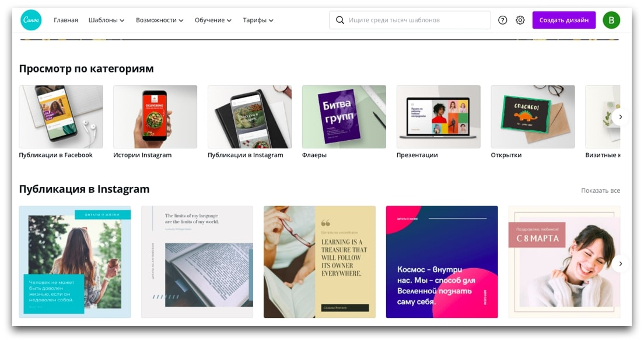Click the Создать дизайн button
This screenshot has width=644, height=340.
pyautogui.click(x=564, y=20)
